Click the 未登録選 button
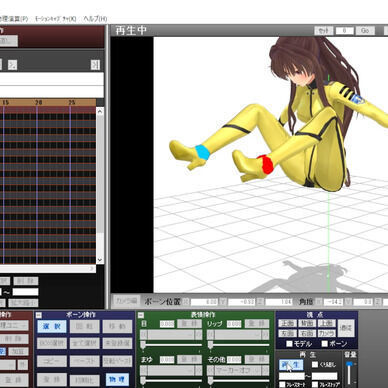Image resolution: width=388 pixels, height=388 pixels. (x=117, y=343)
